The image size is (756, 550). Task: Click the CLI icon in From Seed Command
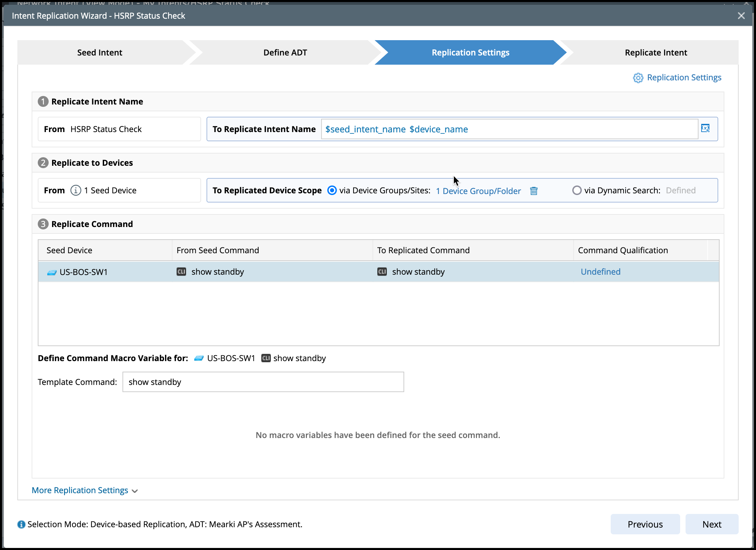[181, 272]
